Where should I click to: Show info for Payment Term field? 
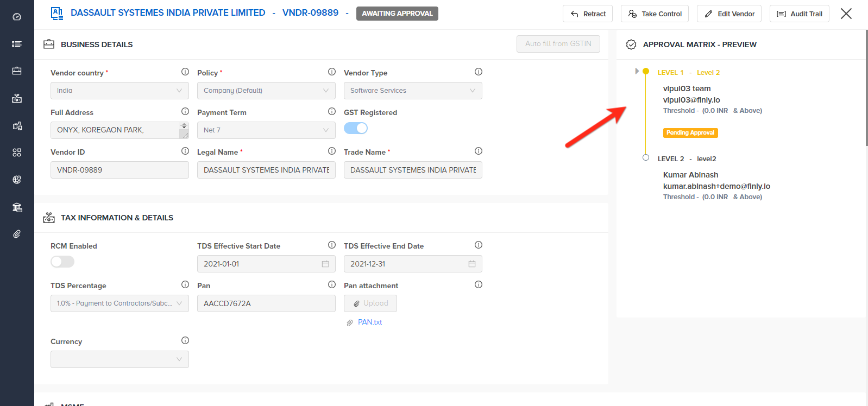tap(332, 111)
